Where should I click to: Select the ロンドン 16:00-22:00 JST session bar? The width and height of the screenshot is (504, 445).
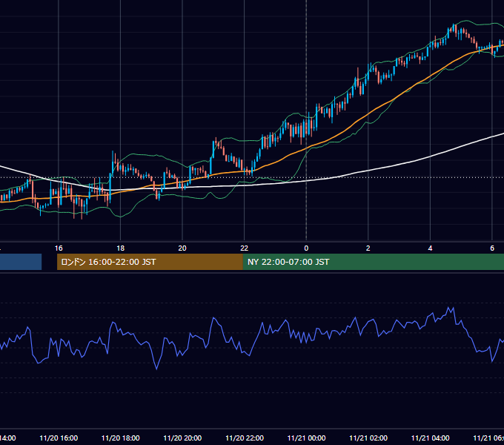(x=150, y=262)
